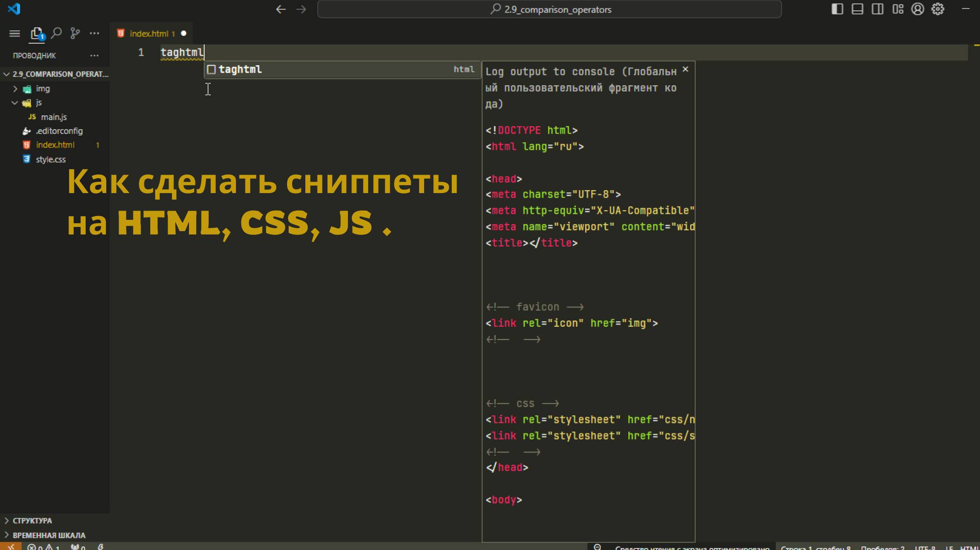The image size is (980, 550).
Task: Open main.js file
Action: point(55,117)
